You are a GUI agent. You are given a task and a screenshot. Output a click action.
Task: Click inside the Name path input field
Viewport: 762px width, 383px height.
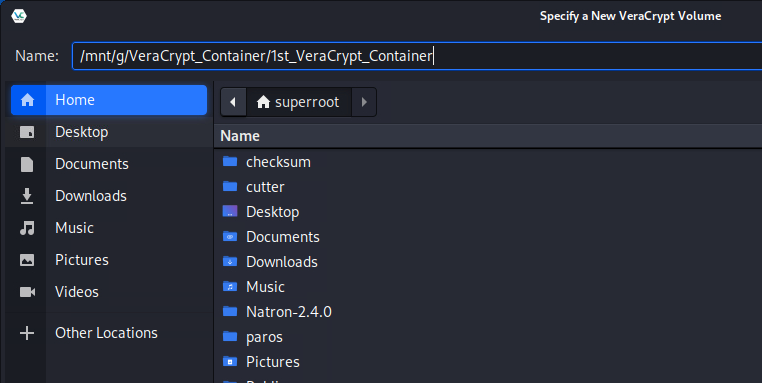point(417,56)
